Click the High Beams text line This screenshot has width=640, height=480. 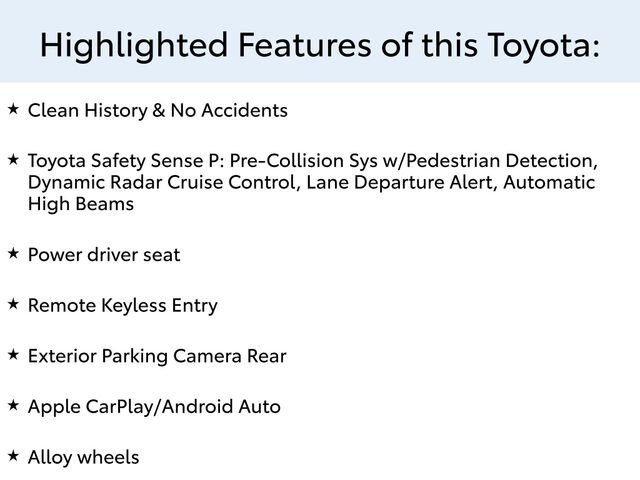pyautogui.click(x=81, y=204)
